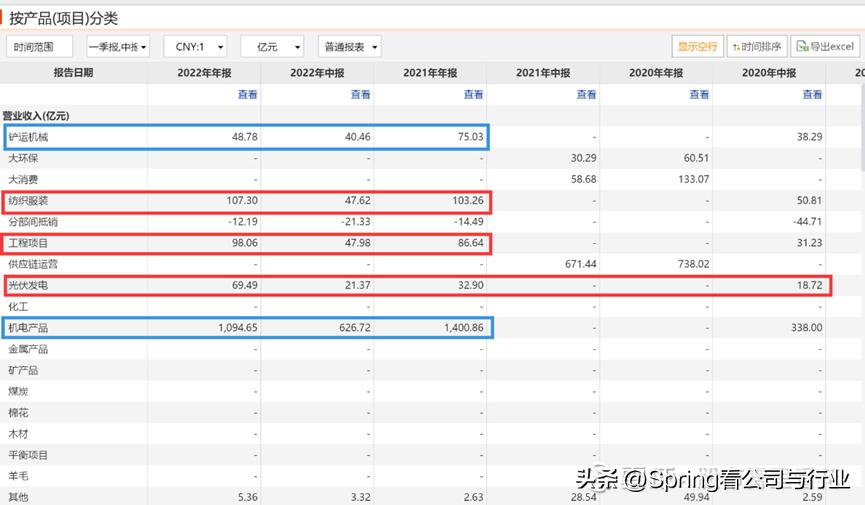Click the 2021年年报 column header

[430, 73]
